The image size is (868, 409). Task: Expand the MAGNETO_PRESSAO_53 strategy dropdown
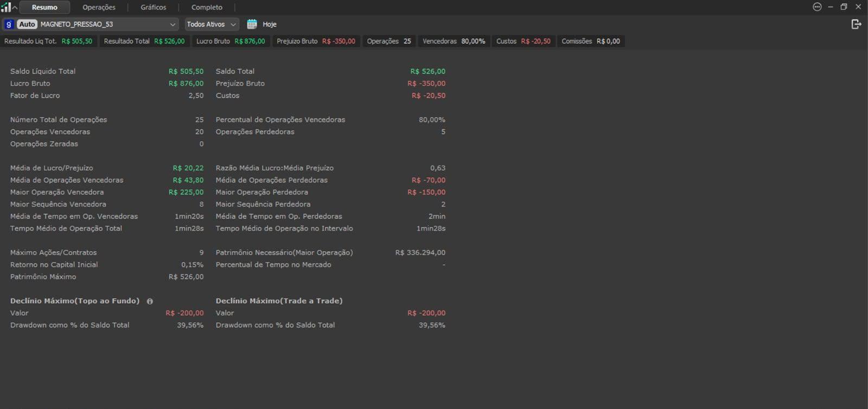point(91,24)
